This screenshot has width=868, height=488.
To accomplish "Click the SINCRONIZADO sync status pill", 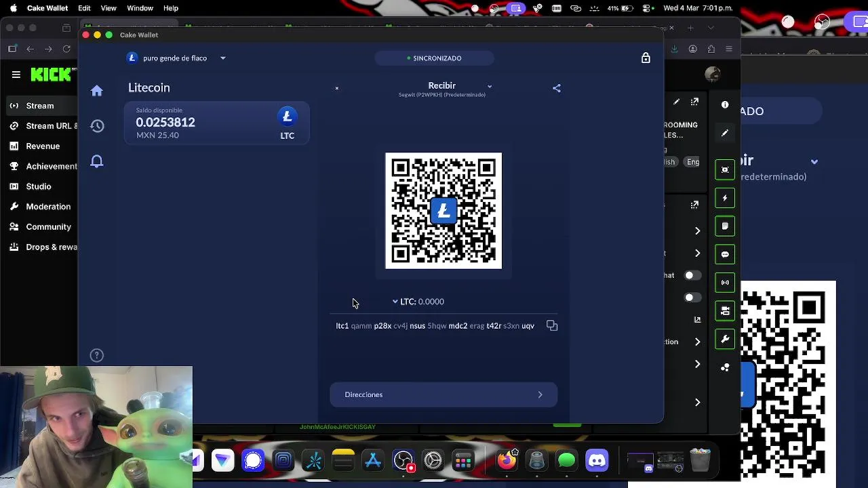I will [434, 58].
